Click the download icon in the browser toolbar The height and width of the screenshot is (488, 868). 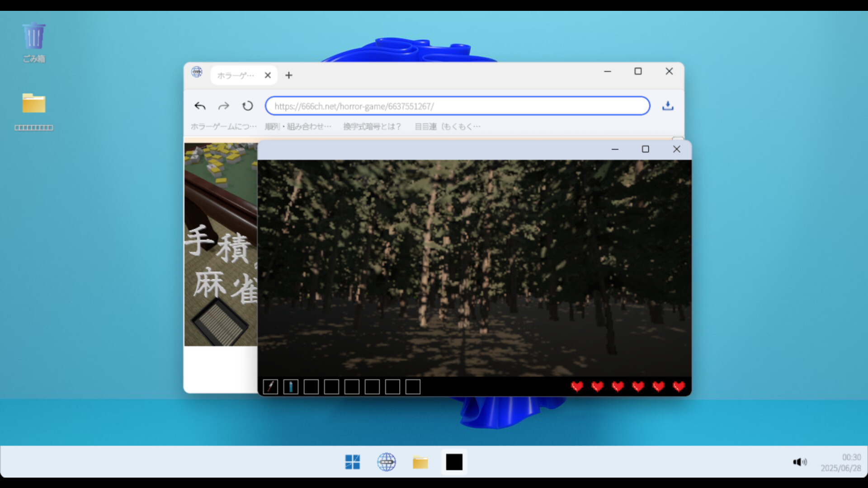pos(668,106)
